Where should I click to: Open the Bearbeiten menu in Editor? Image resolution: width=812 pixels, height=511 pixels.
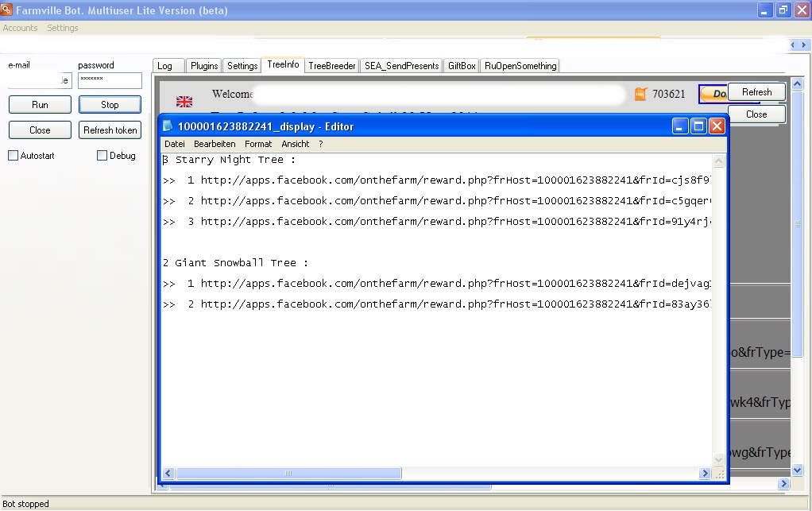[215, 144]
